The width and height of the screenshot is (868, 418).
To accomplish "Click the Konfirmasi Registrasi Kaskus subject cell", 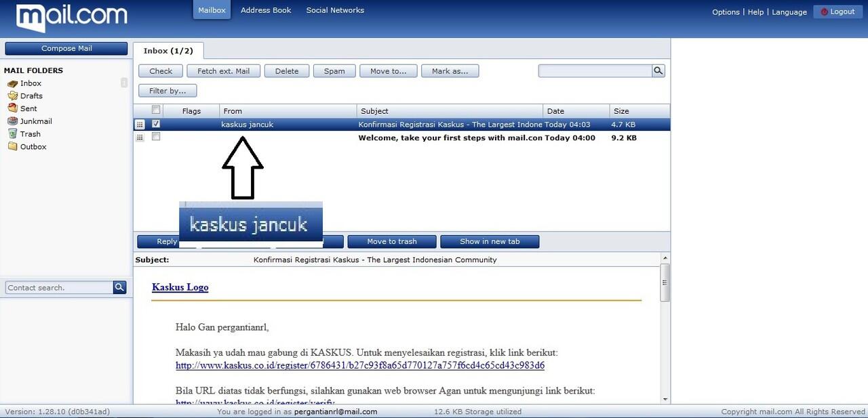I will click(x=450, y=125).
